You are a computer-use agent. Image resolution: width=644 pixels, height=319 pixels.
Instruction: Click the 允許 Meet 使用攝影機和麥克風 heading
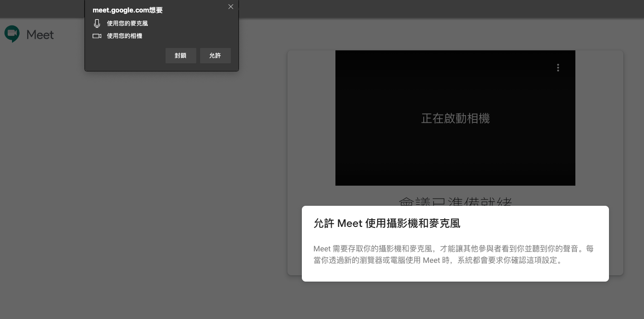(x=387, y=223)
